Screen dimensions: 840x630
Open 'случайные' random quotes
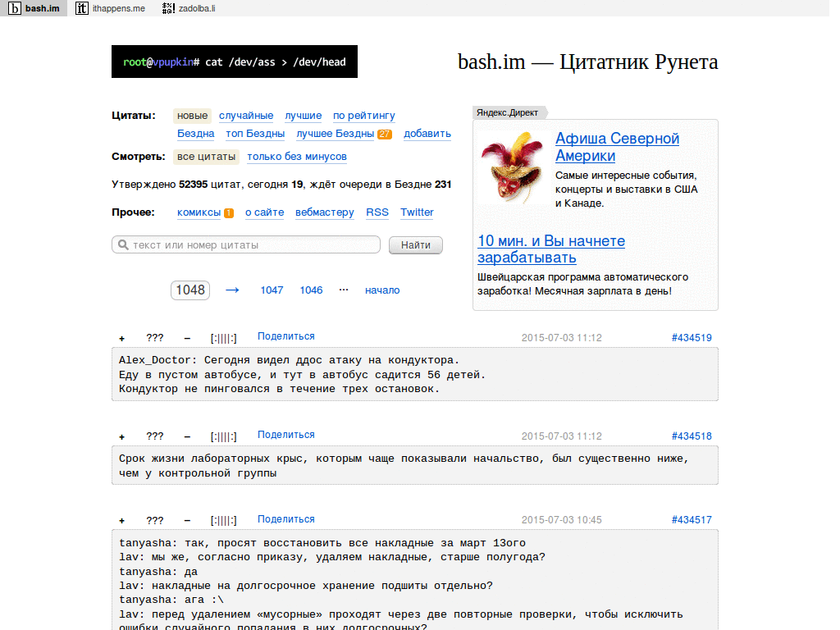click(x=246, y=116)
